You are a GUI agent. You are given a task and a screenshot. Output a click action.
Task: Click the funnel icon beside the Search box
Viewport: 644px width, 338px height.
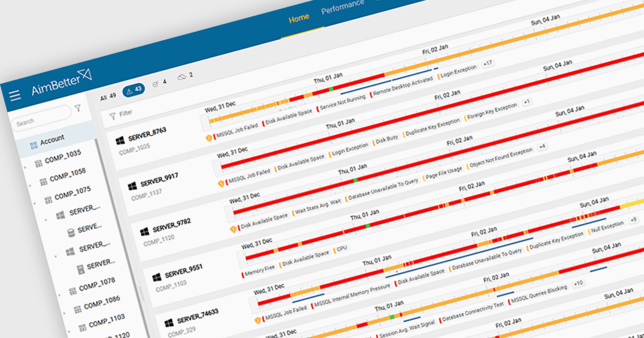pyautogui.click(x=78, y=108)
